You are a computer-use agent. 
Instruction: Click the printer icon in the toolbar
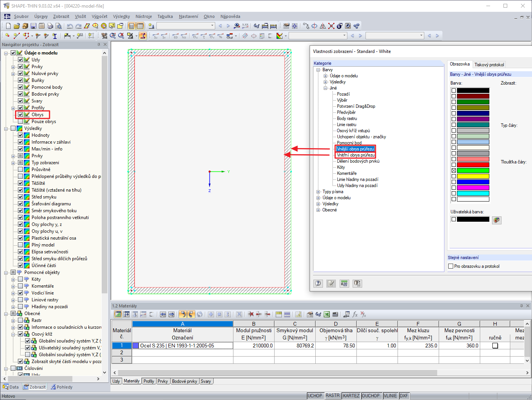pos(50,26)
